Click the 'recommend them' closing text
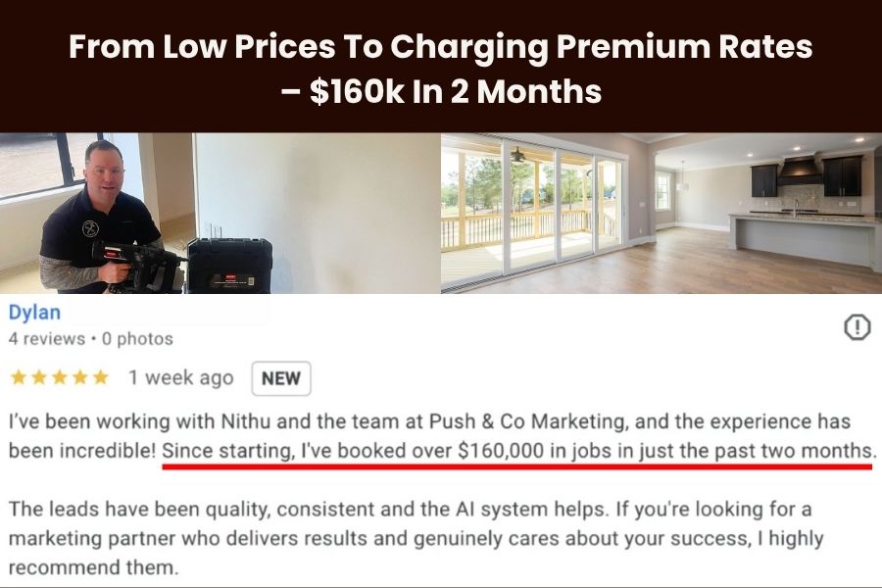 click(x=93, y=567)
